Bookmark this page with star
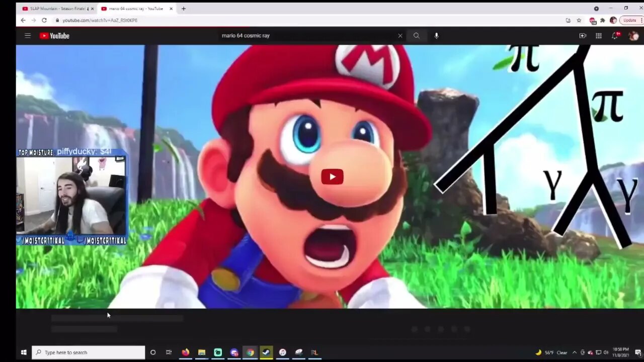The image size is (644, 362). 579,20
